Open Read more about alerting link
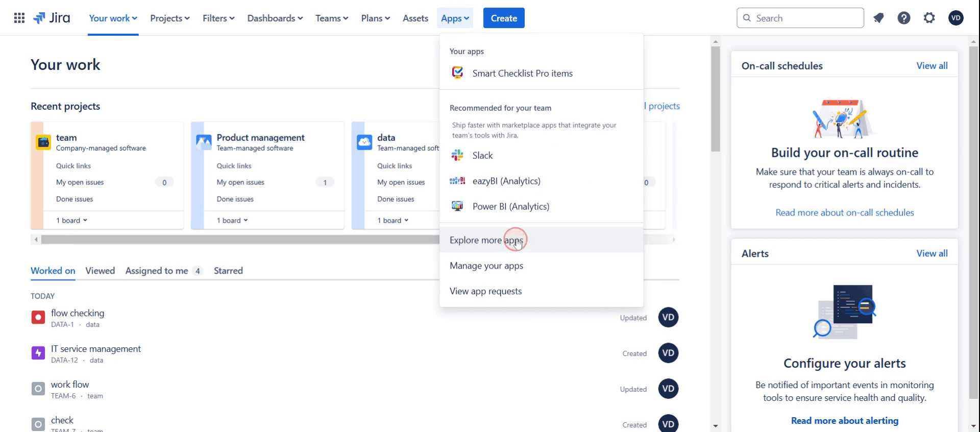 point(845,421)
